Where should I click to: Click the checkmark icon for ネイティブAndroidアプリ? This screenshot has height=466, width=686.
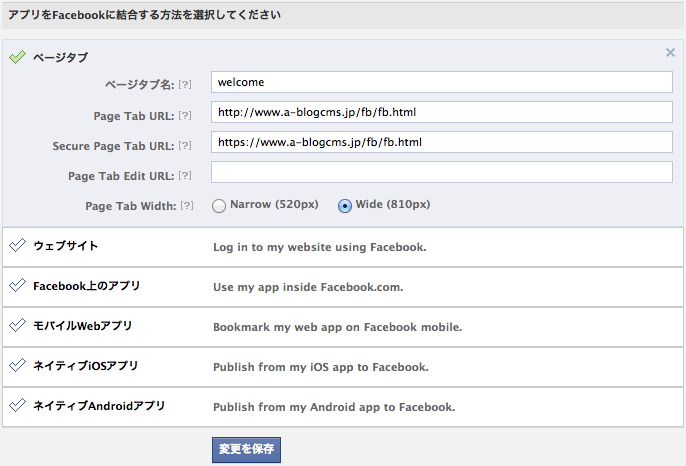click(x=18, y=405)
